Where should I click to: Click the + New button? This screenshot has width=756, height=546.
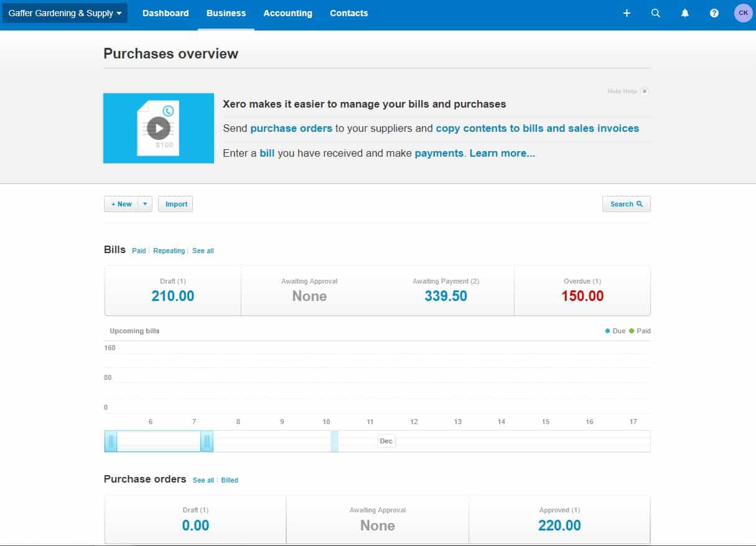(x=121, y=204)
